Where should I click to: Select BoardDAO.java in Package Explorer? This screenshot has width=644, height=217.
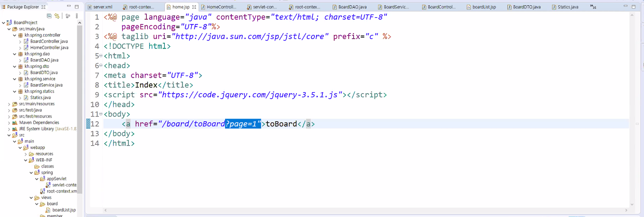pos(44,60)
